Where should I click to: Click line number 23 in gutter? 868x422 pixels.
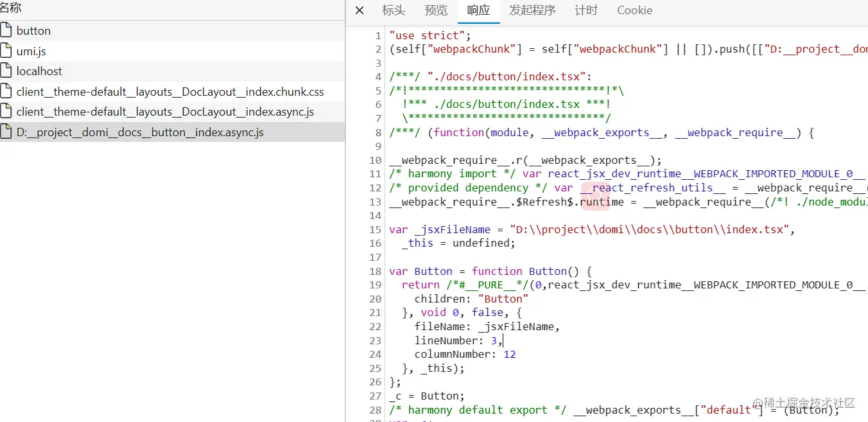coord(375,340)
